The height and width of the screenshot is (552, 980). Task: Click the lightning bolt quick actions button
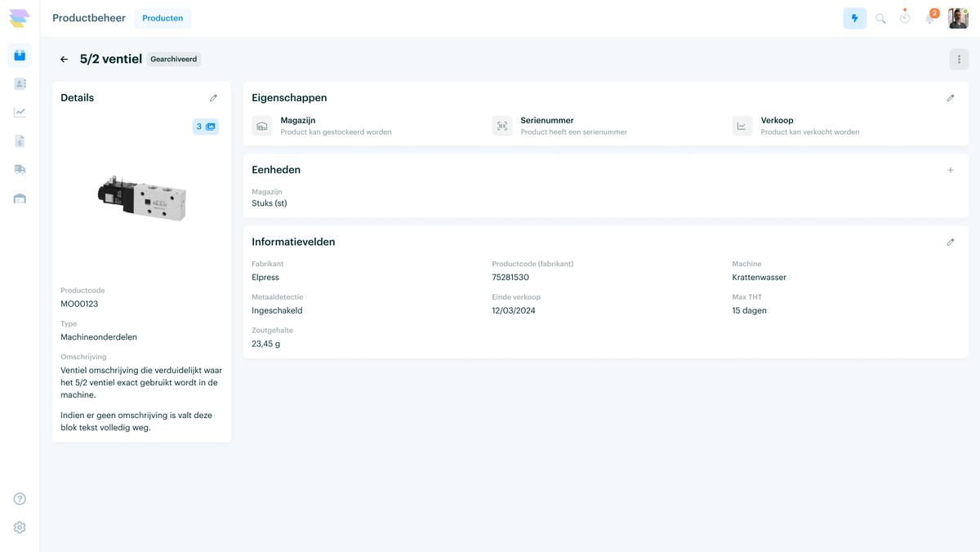[854, 18]
